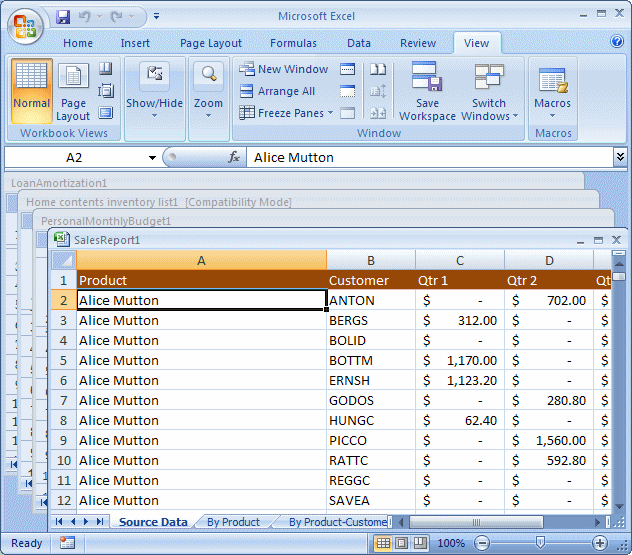Viewport: 632px width, 555px height.
Task: Click cell with value 1,123.20
Action: (460, 380)
